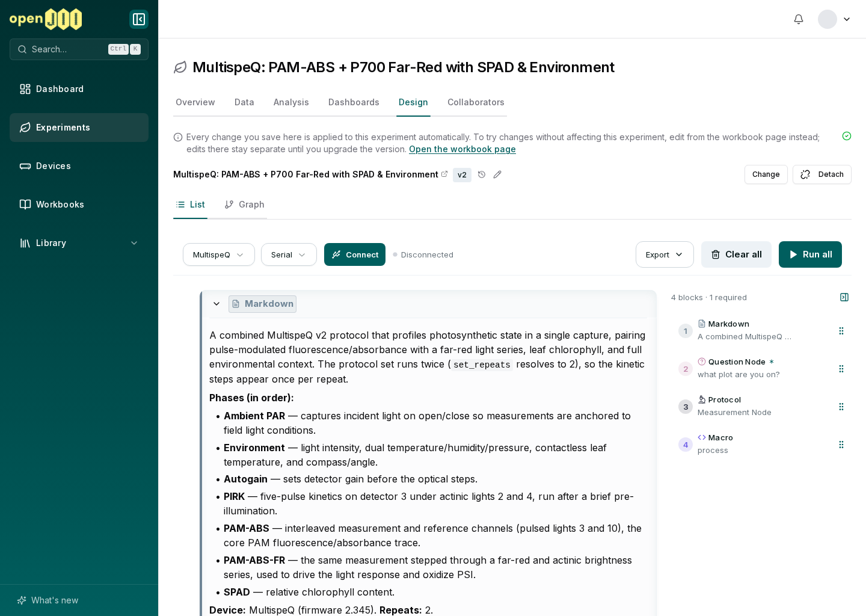Click the '4 blocks · 1 required' text
This screenshot has width=866, height=616.
click(x=708, y=298)
